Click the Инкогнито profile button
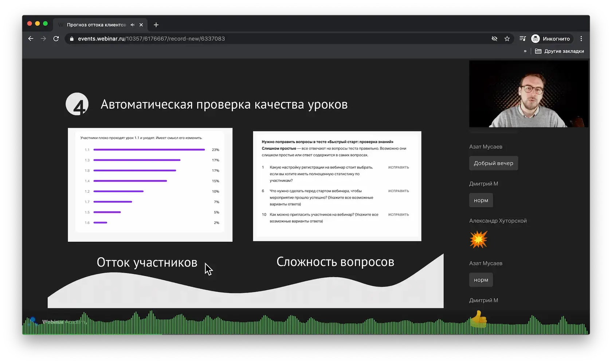612x364 pixels. tap(551, 39)
